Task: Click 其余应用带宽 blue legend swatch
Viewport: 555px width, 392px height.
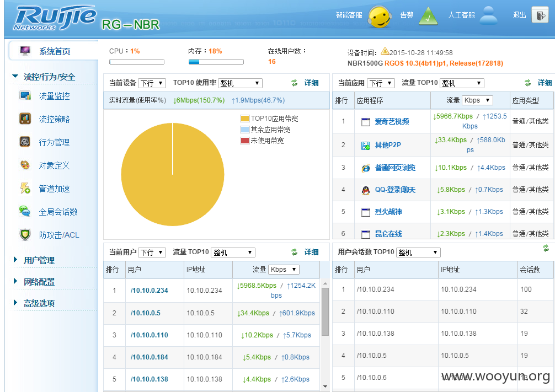Action: pos(244,130)
